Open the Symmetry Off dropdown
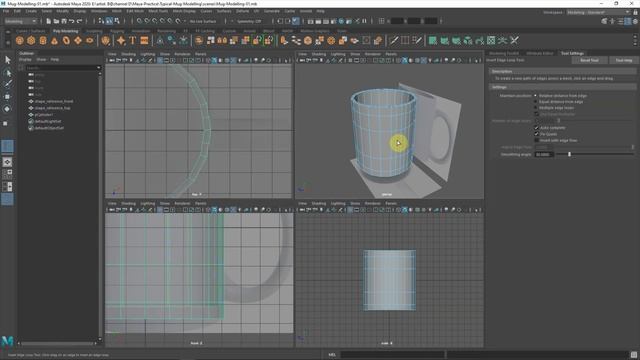 [249, 21]
